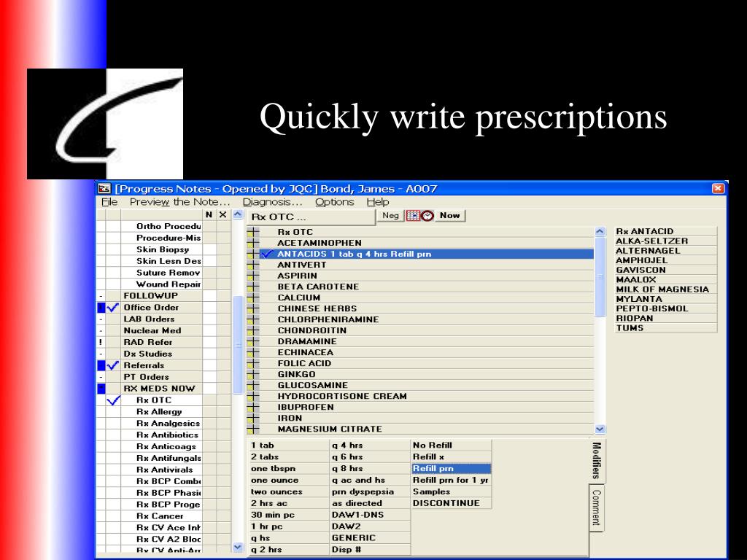747x560 pixels.
Task: Expand the Nuclear Med section marker
Action: tap(101, 330)
